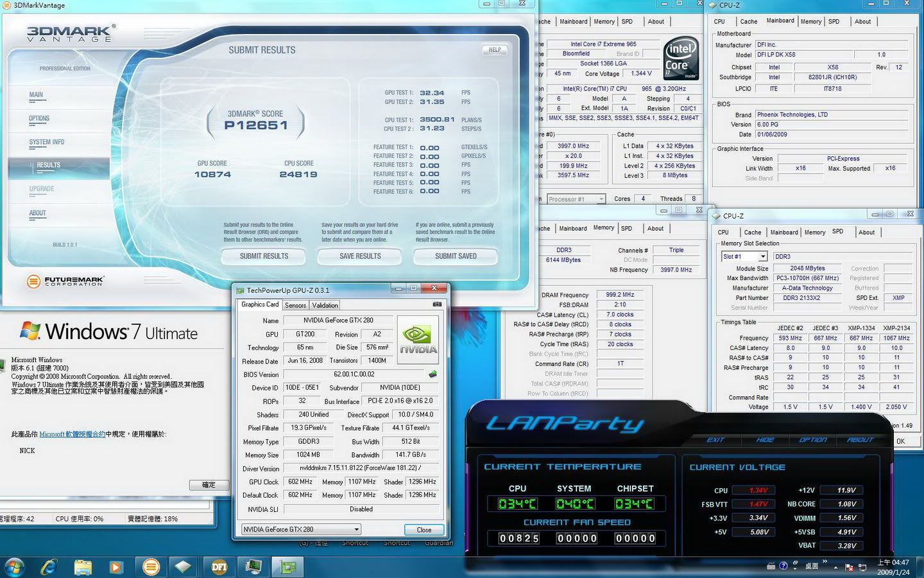This screenshot has height=578, width=924.
Task: Click the Intel Core i7 logo in CPU-Z
Action: click(680, 58)
